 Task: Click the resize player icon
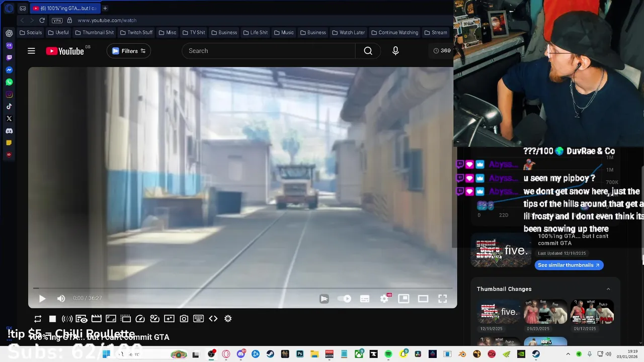pos(111,319)
